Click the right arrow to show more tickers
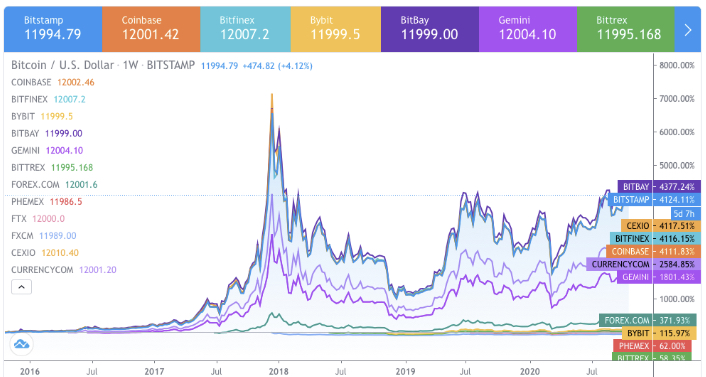Screen dimensions: 706x377 (x=688, y=29)
